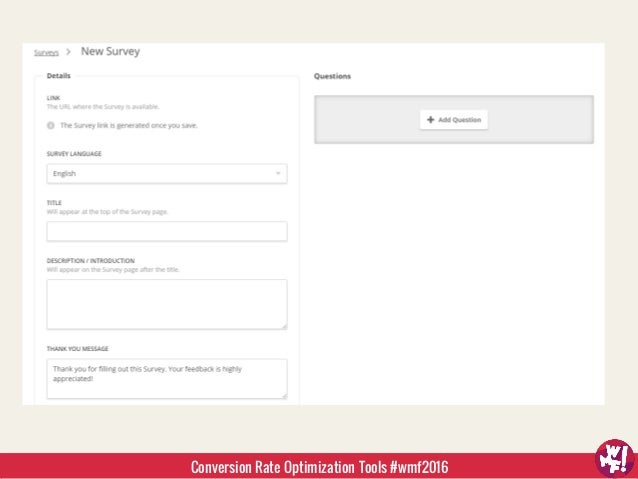638x479 pixels.
Task: Click the 'Questions' section heading
Action: (x=332, y=76)
